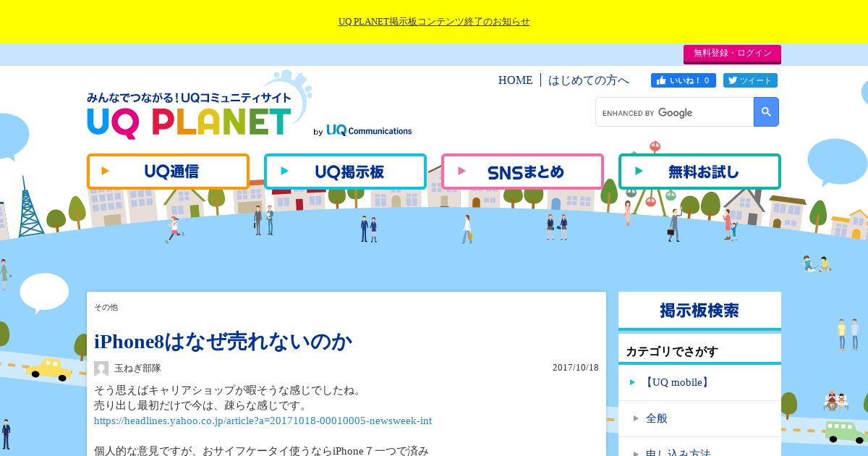Click the 掲示板検索 sidebar heading

(699, 311)
